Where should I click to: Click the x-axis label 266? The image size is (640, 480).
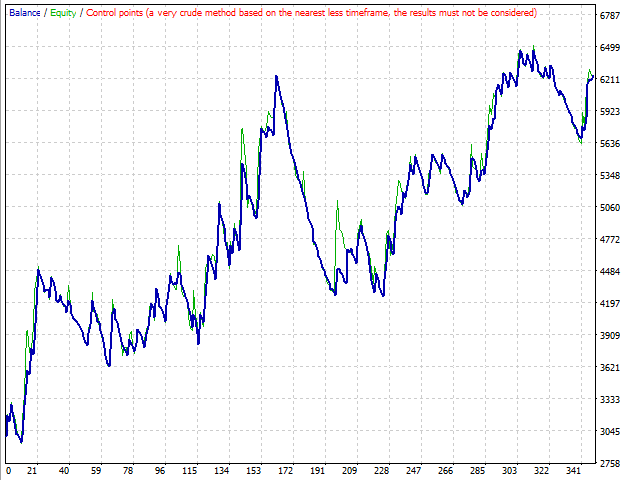click(x=445, y=471)
